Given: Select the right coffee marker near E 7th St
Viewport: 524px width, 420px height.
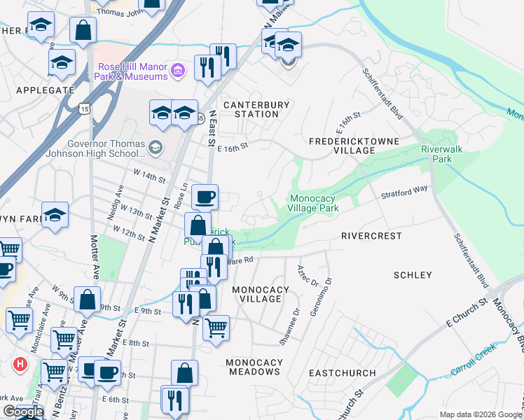Looking at the screenshot, I should [108, 374].
